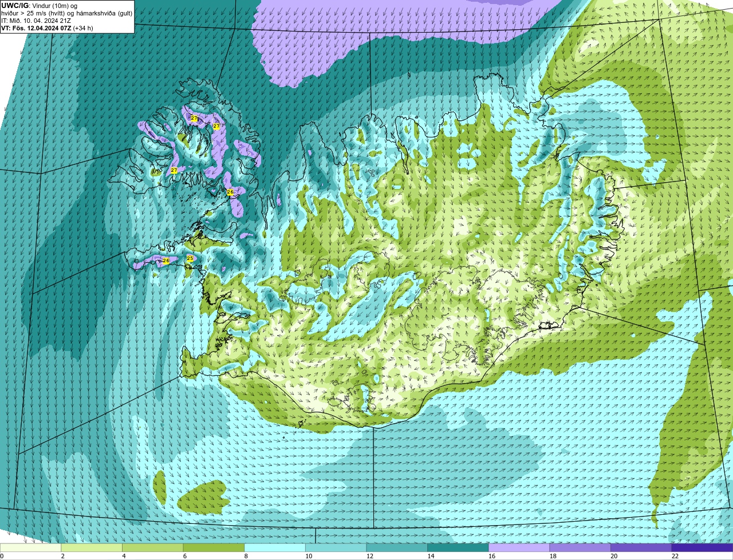Click the '(+34 h)' forecast offset text
This screenshot has width=733, height=560.
click(83, 28)
